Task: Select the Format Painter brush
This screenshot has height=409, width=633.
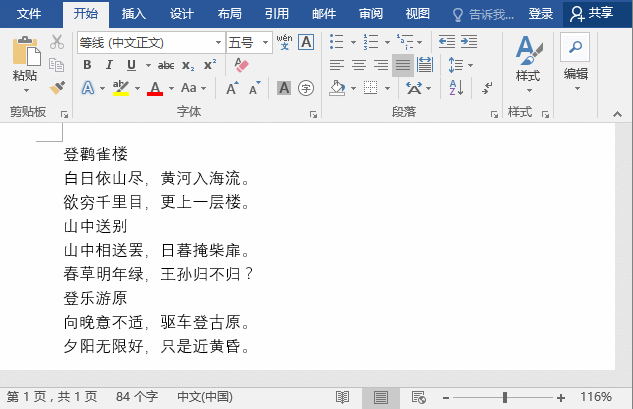Action: tap(57, 88)
